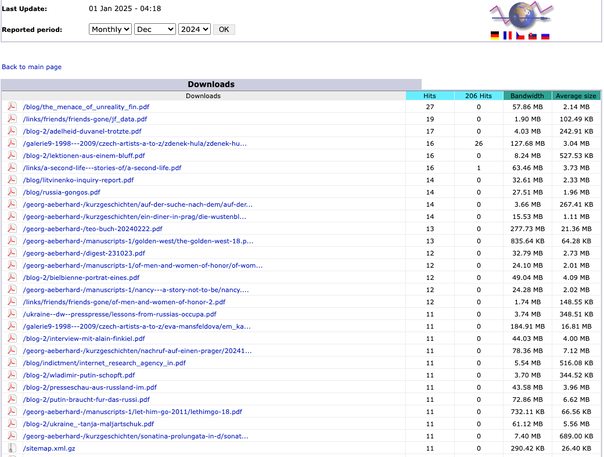Select the 184.91 MB bandwidth value
This screenshot has width=604, height=457.
click(x=527, y=326)
